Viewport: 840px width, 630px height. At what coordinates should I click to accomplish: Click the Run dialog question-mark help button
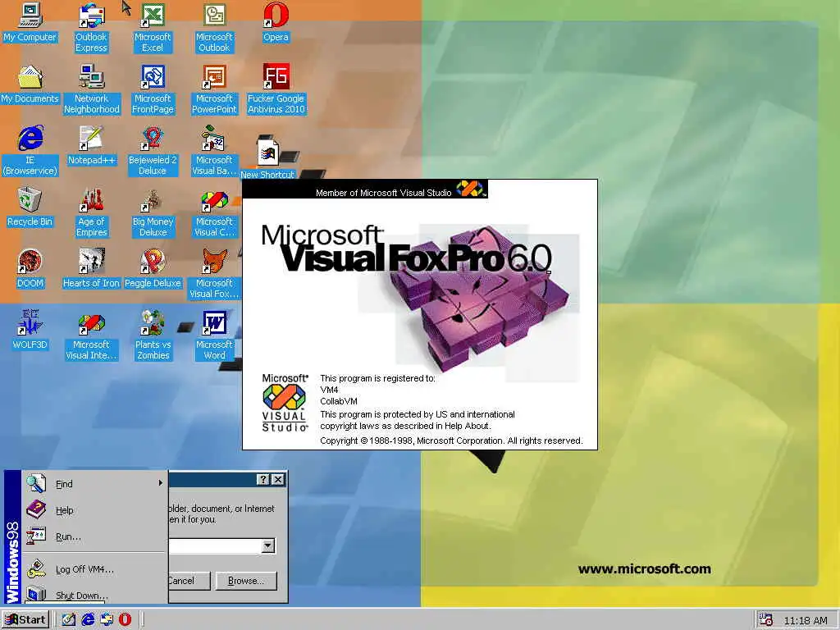tap(263, 479)
